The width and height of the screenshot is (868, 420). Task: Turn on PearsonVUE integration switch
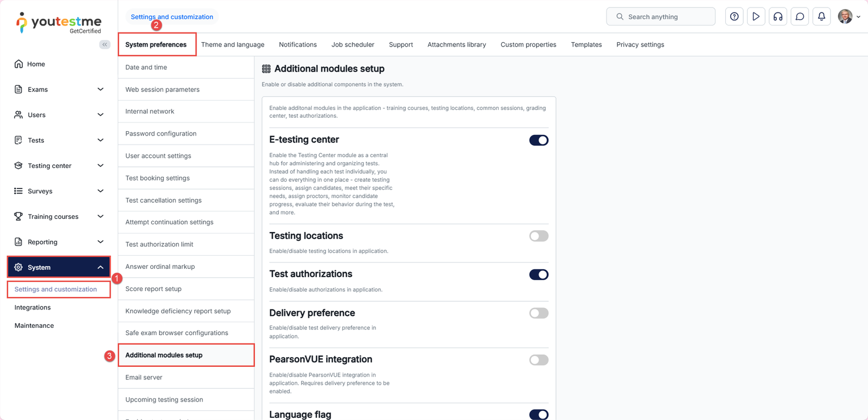click(x=538, y=360)
